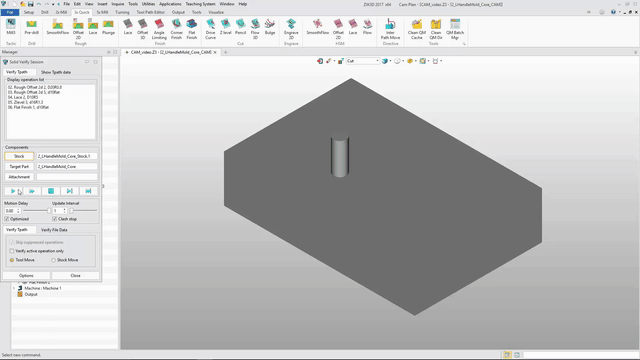This screenshot has height=360, width=640.
Task: Click the Clean QM Cache tool
Action: click(416, 29)
